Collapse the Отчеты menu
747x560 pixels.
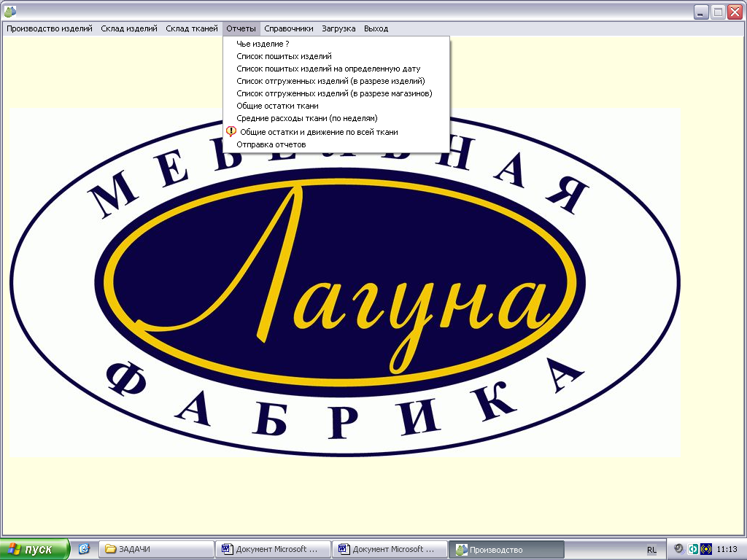(241, 28)
